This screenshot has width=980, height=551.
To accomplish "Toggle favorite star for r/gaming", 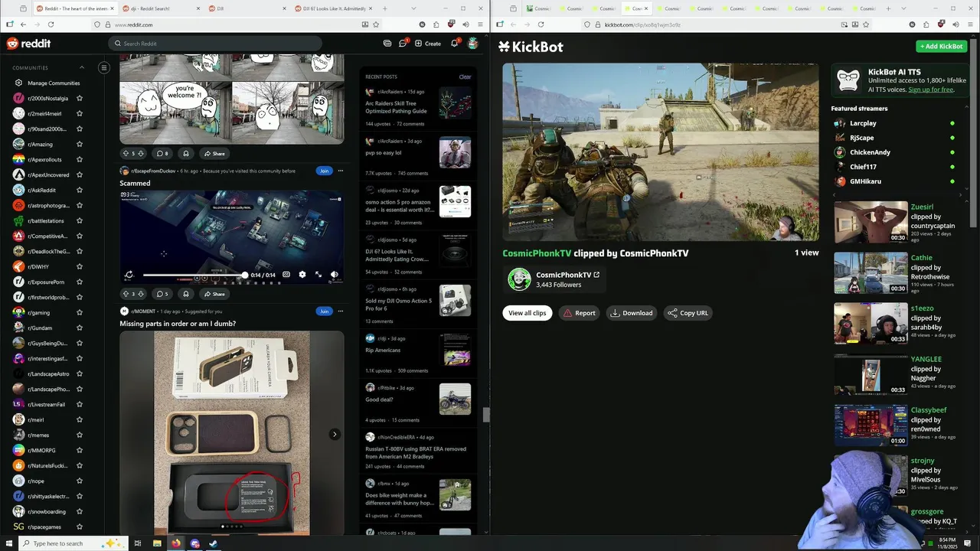I will tap(79, 312).
